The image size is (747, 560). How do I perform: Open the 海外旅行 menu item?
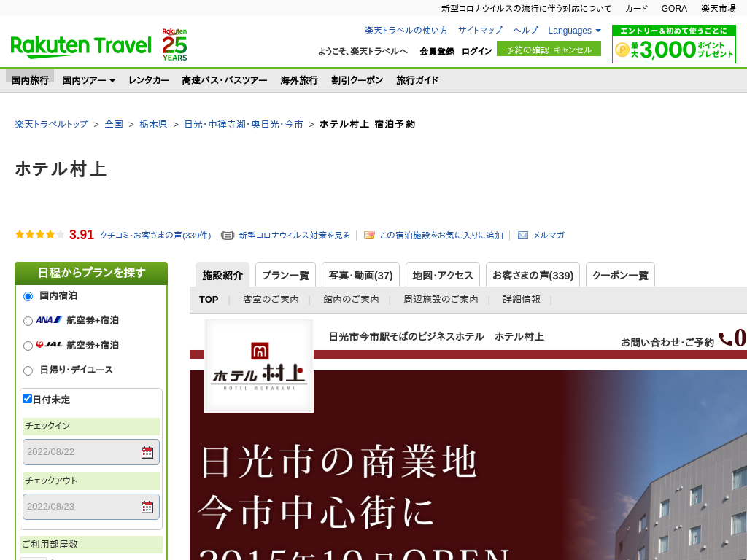(x=299, y=80)
